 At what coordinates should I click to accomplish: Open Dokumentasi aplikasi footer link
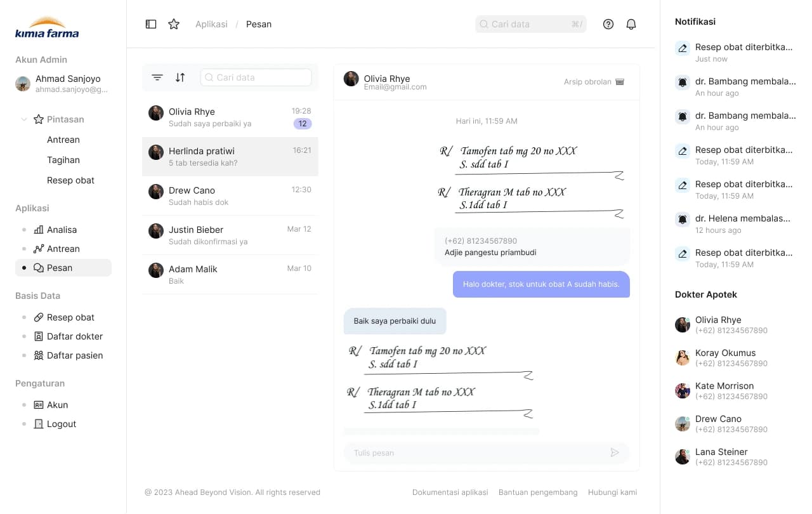point(450,492)
